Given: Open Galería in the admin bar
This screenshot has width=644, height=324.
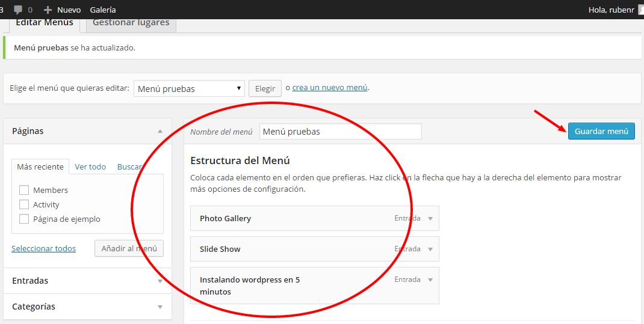Looking at the screenshot, I should [103, 10].
